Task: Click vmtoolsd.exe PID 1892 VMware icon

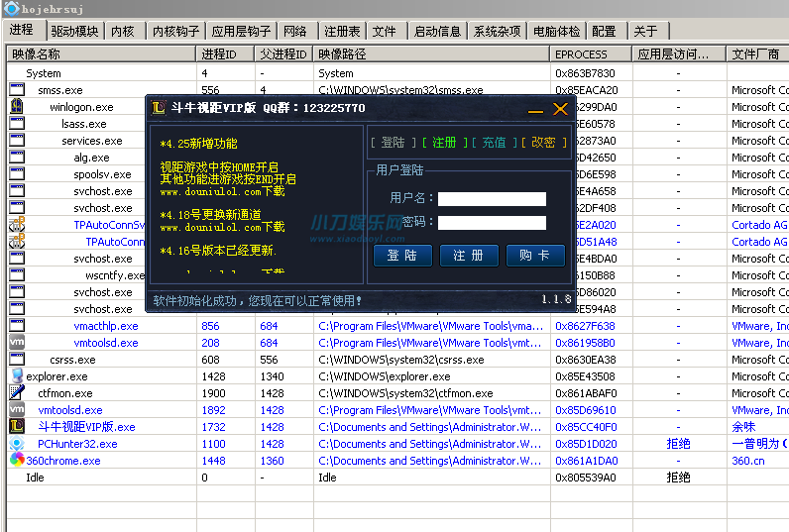Action: (x=17, y=409)
